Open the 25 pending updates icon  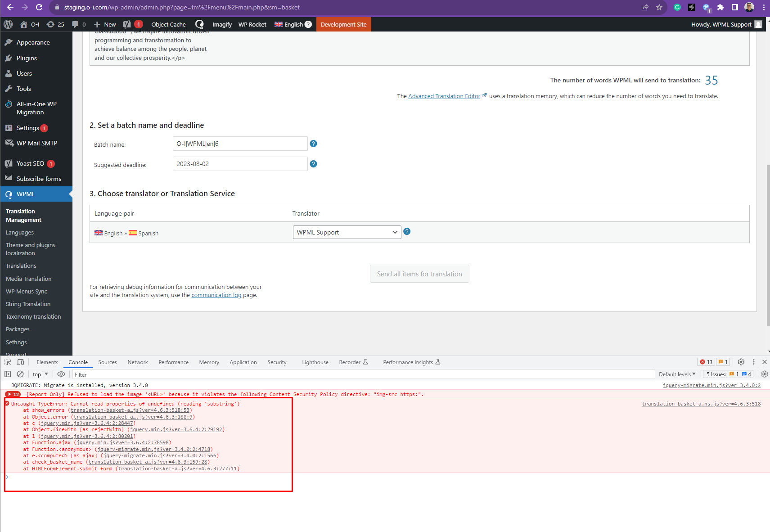tap(55, 24)
